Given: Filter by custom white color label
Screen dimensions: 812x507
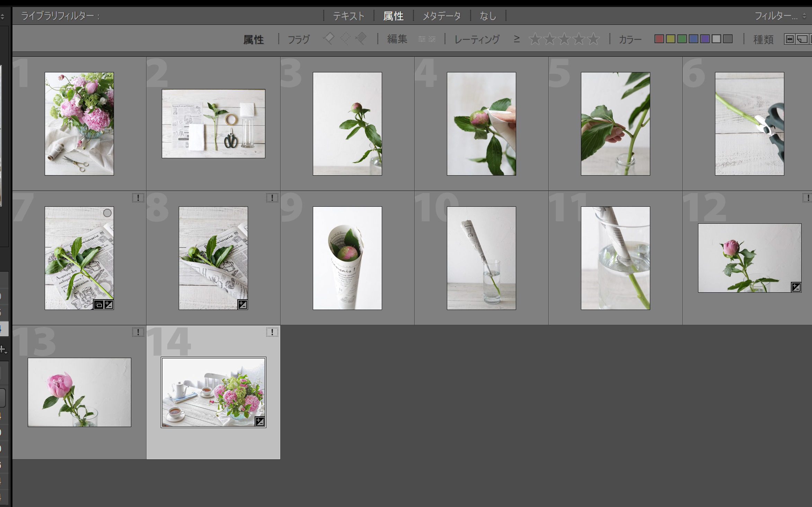Looking at the screenshot, I should click(x=716, y=39).
